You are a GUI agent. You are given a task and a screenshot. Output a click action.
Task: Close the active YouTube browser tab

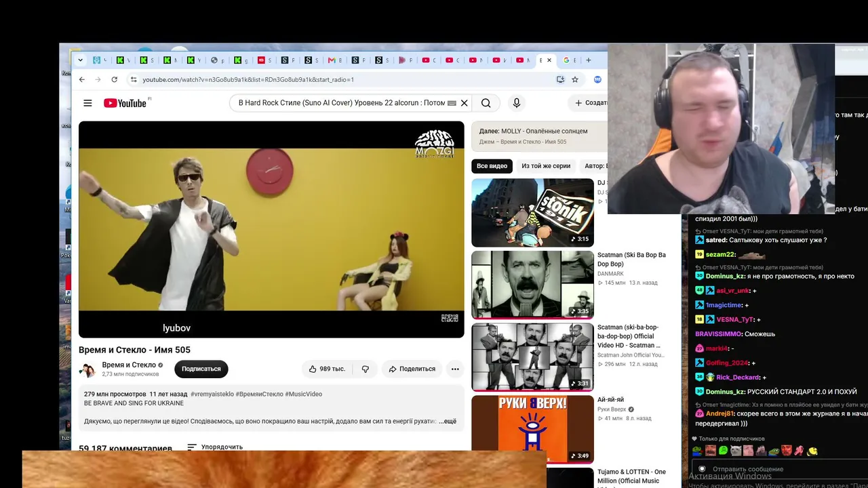point(549,60)
